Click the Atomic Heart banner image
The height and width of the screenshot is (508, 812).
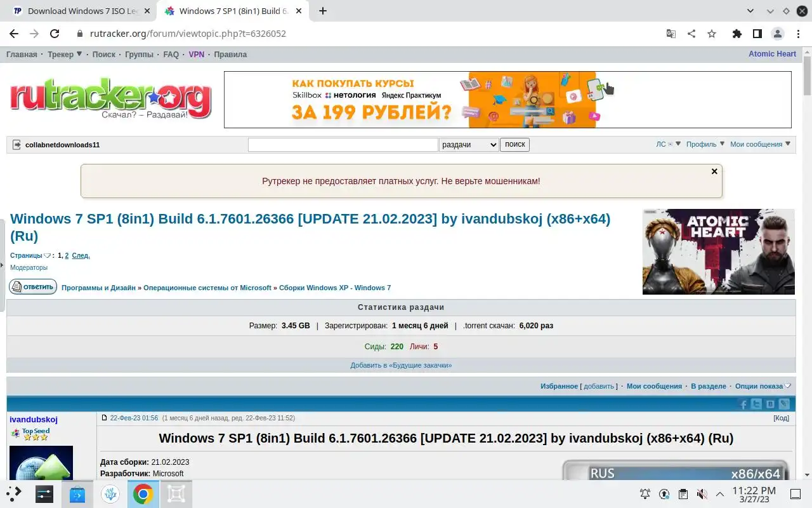(718, 251)
